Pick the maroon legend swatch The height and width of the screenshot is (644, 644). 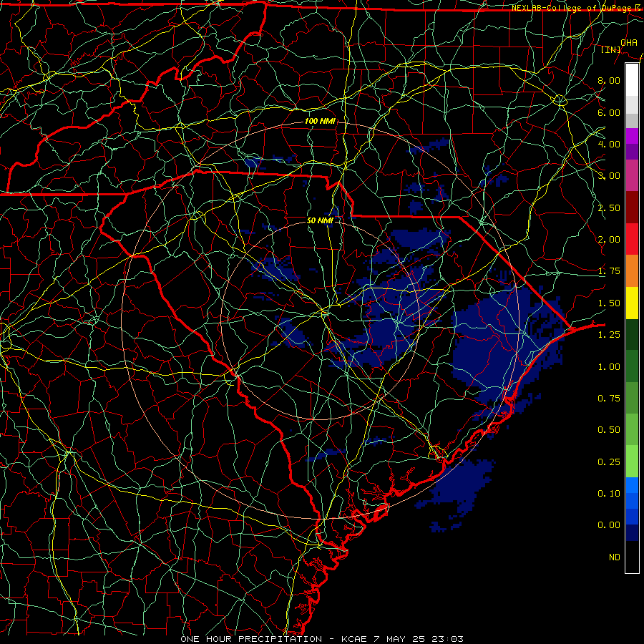click(632, 208)
